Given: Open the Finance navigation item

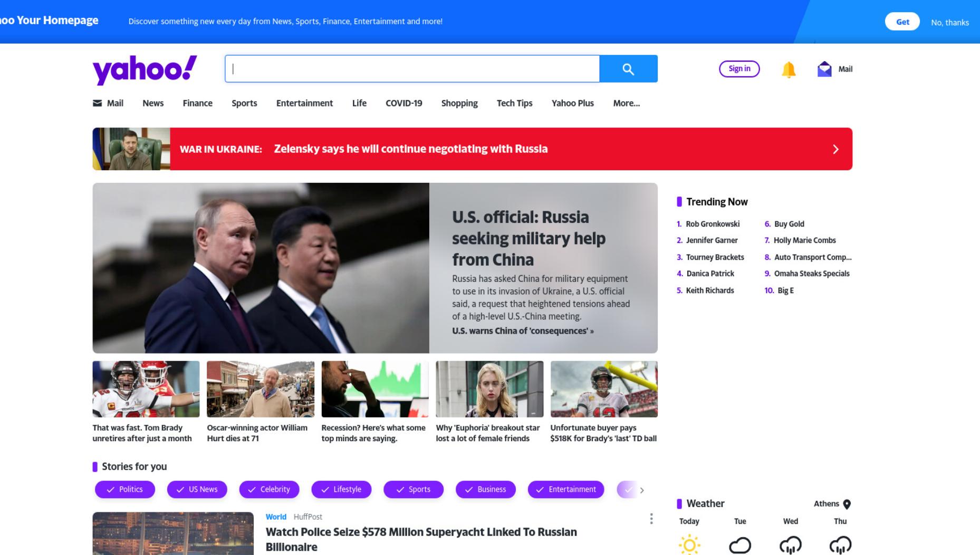Looking at the screenshot, I should click(198, 103).
